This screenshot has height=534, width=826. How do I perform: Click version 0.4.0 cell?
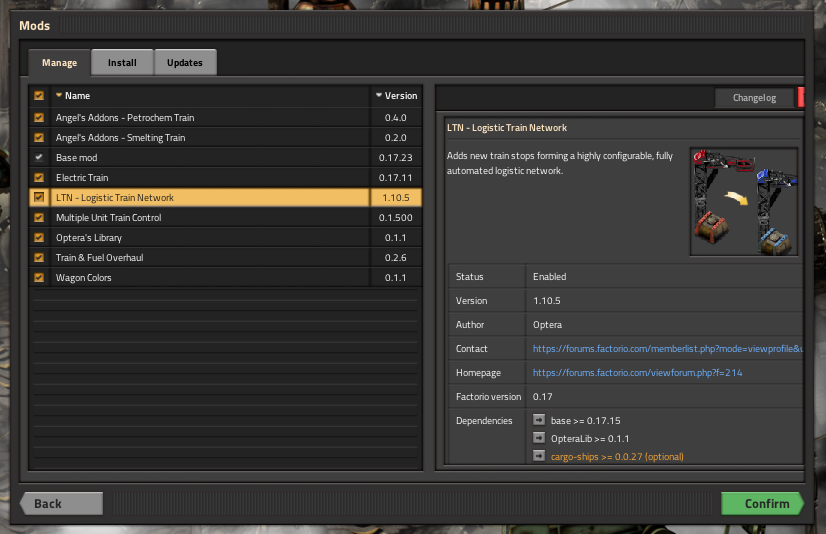click(x=396, y=117)
